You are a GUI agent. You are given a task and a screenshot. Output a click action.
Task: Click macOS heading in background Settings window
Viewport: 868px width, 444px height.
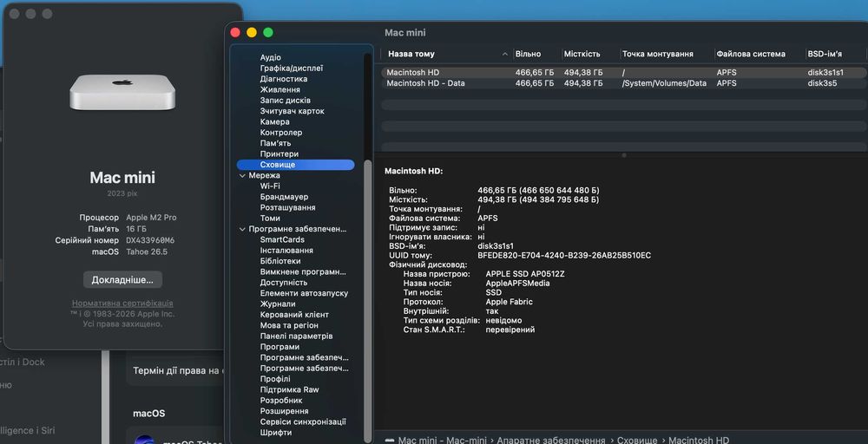click(x=149, y=414)
